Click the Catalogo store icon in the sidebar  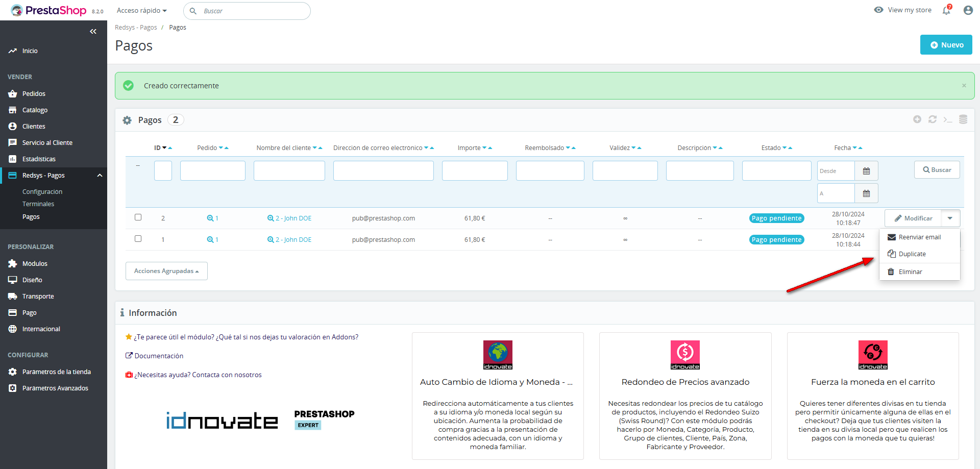pyautogui.click(x=13, y=110)
